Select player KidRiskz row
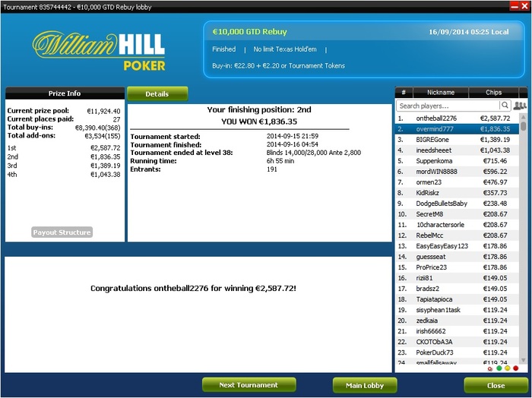The height and width of the screenshot is (398, 532). coord(457,193)
